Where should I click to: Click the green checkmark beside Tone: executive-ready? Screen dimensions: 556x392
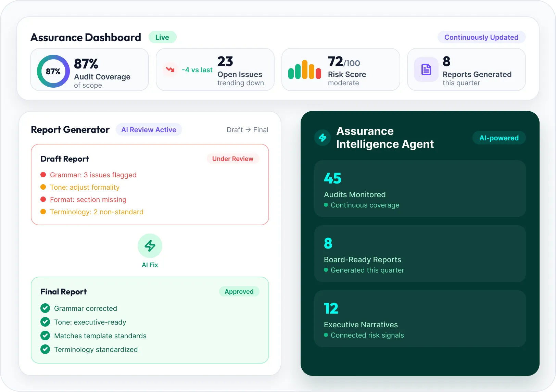tap(45, 322)
